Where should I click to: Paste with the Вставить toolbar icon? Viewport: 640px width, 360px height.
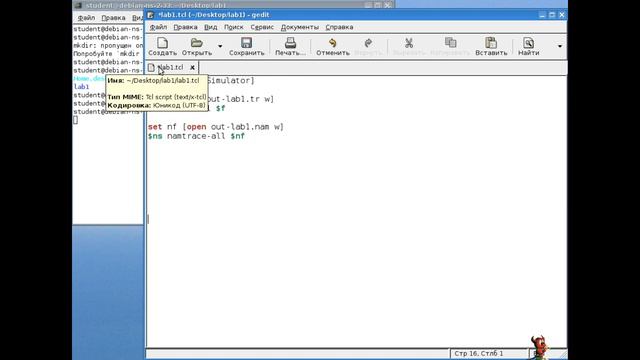[491, 43]
